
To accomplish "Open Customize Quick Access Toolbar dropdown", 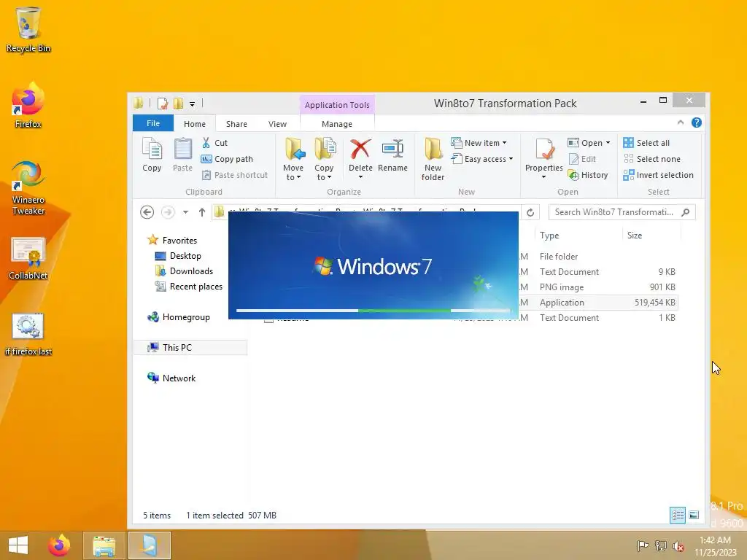I will pos(192,104).
